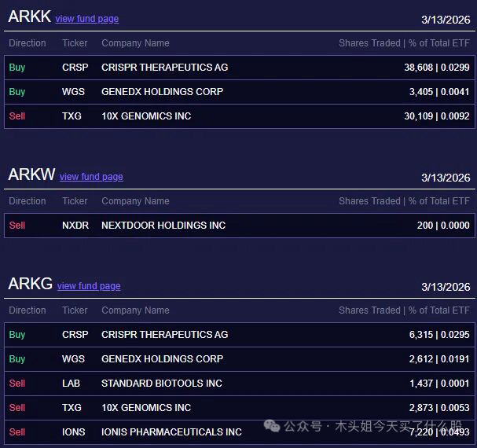Select CRSP ticker in ARKK table
Screen dimensions: 477x448
point(75,68)
